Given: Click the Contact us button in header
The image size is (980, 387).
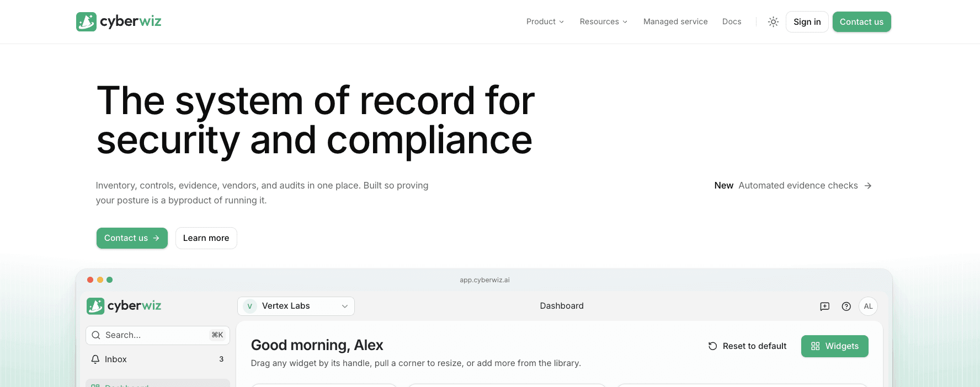Looking at the screenshot, I should (x=861, y=22).
